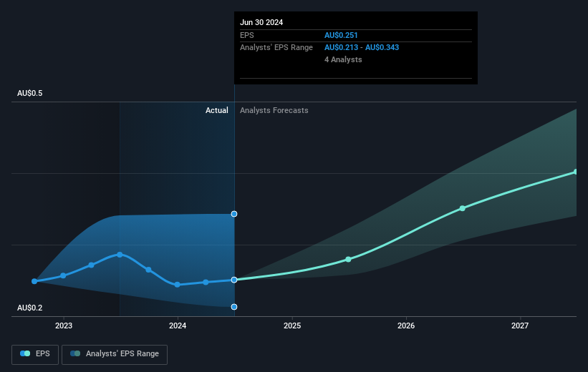Click the 'Analysts Forecasts' section label
The image size is (588, 372).
(x=274, y=110)
